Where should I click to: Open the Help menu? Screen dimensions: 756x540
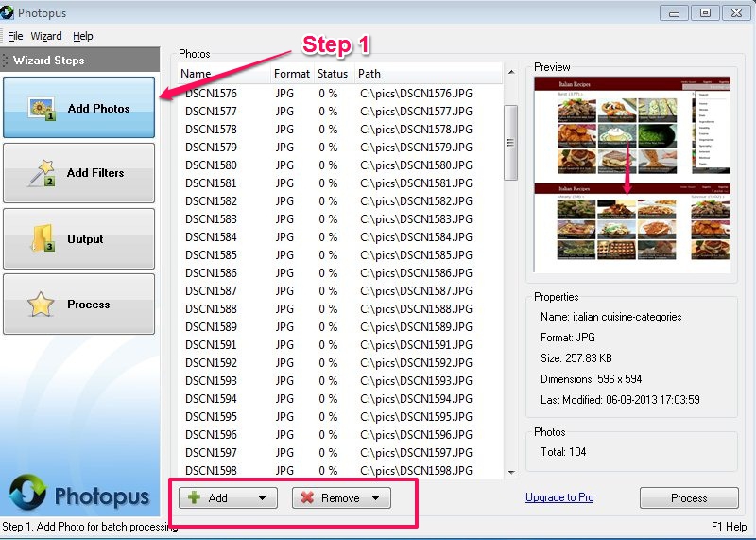pyautogui.click(x=83, y=36)
